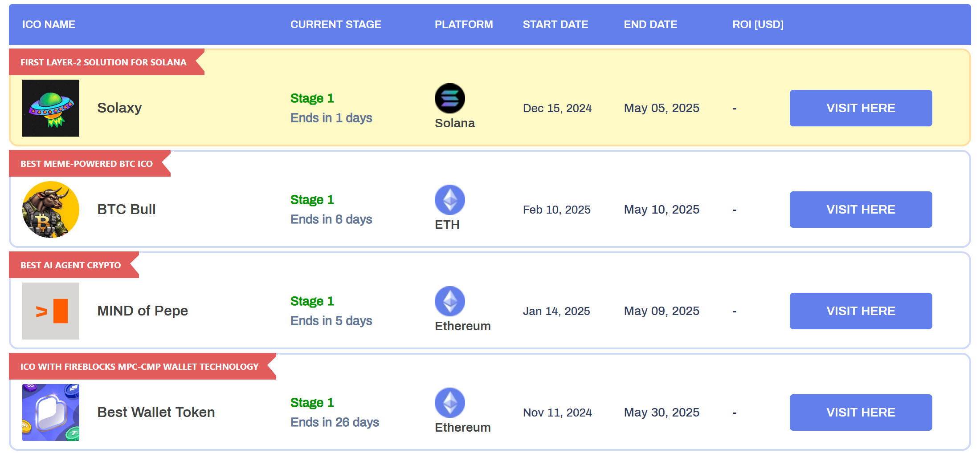Click the Jan 14, 2025 start date
The width and height of the screenshot is (980, 453).
556,311
